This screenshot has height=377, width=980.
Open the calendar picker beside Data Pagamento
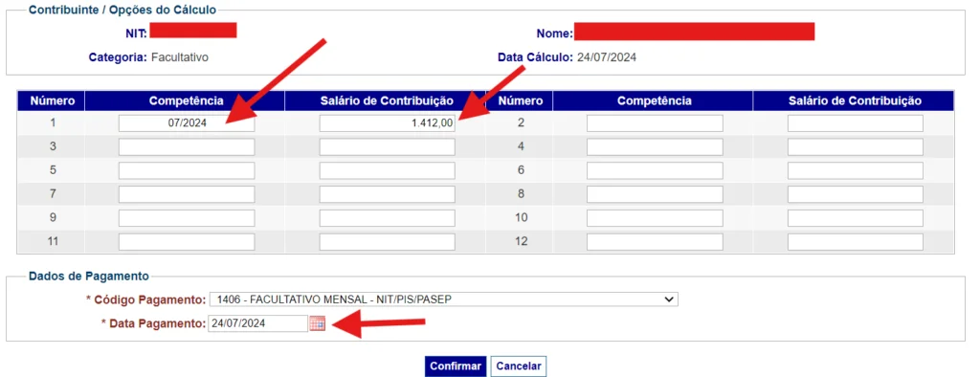point(318,323)
